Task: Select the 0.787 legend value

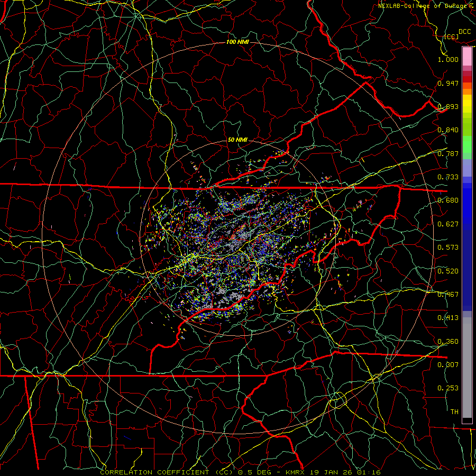Action: pyautogui.click(x=448, y=153)
